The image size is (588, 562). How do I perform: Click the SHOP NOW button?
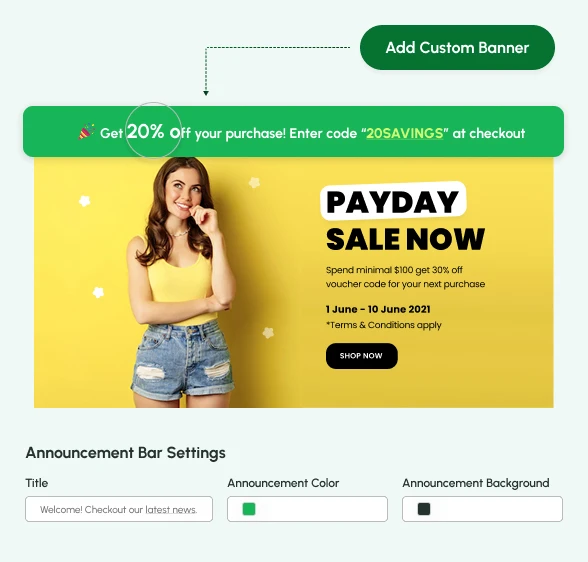[x=362, y=356]
